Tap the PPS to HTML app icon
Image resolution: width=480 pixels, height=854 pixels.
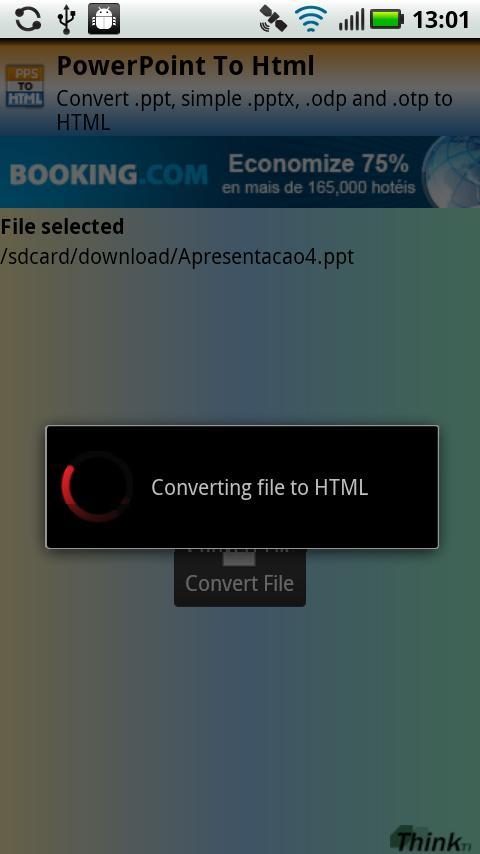pyautogui.click(x=25, y=86)
